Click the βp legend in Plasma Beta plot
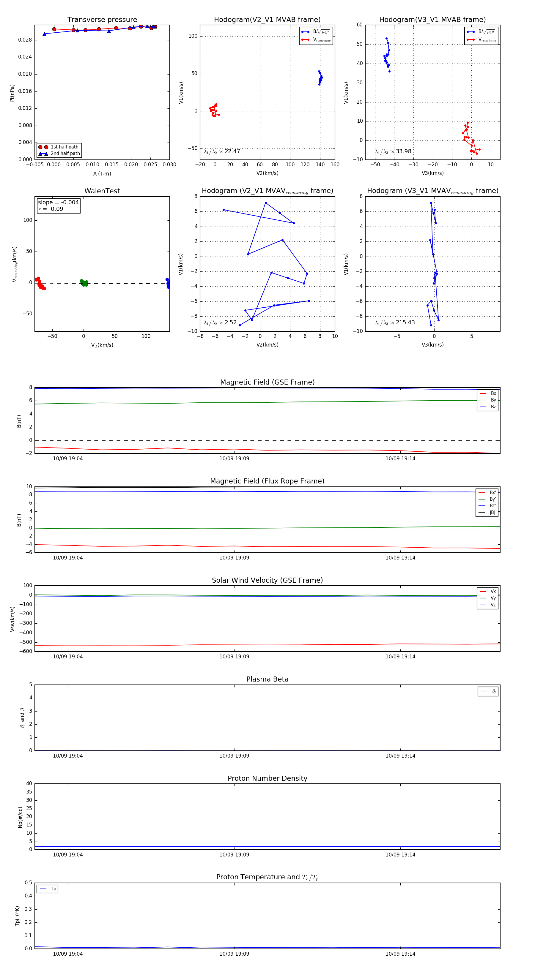The width and height of the screenshot is (535, 980). click(x=488, y=691)
